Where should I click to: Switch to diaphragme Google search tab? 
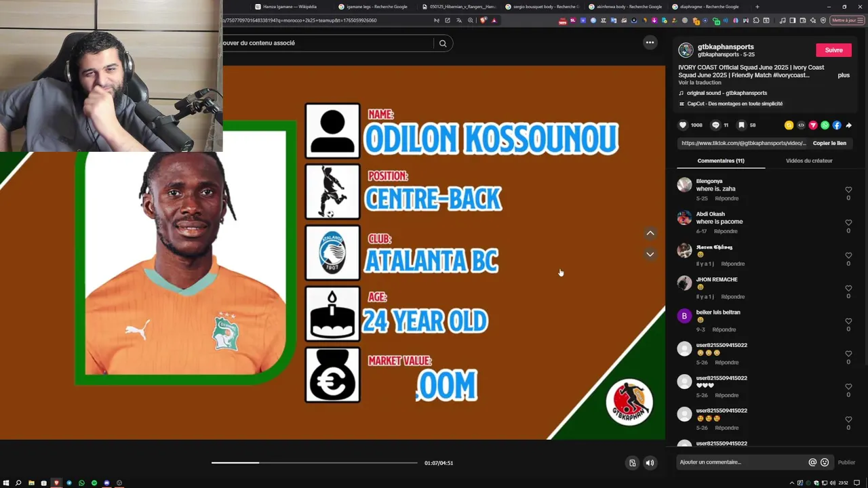[709, 7]
